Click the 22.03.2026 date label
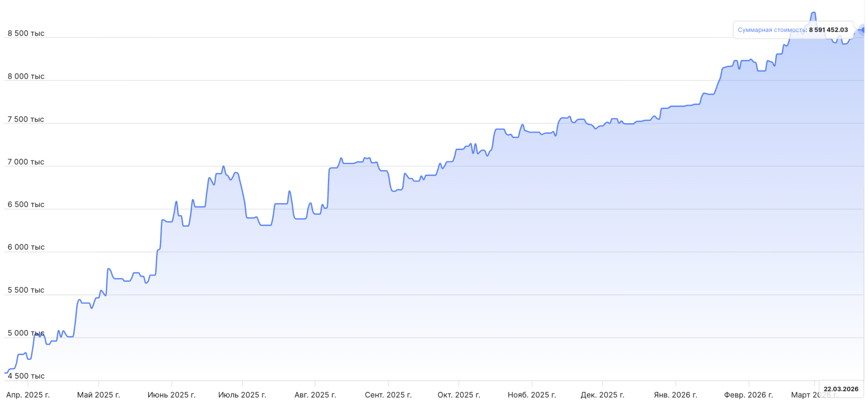868x403 pixels. (841, 389)
